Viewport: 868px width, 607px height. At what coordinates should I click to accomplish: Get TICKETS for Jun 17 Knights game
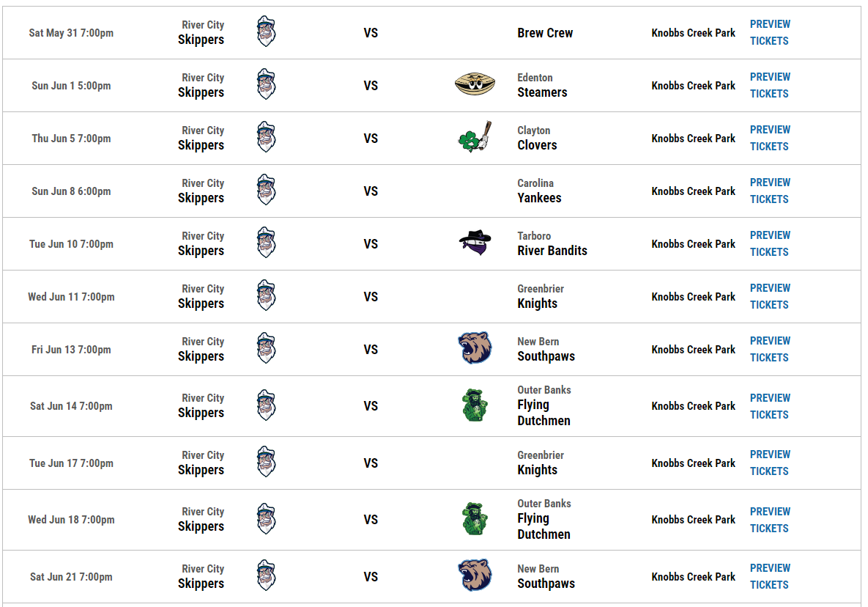click(769, 471)
